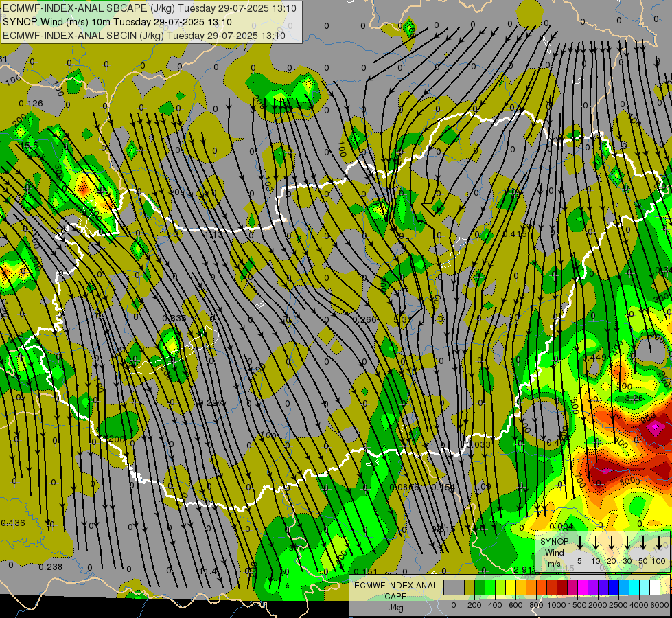This screenshot has width=672, height=618.
Task: Click the SYNOP label in the wind legend
Action: point(555,542)
